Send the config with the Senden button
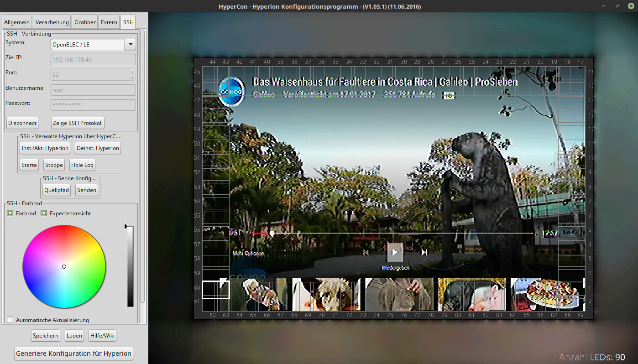 (x=87, y=190)
